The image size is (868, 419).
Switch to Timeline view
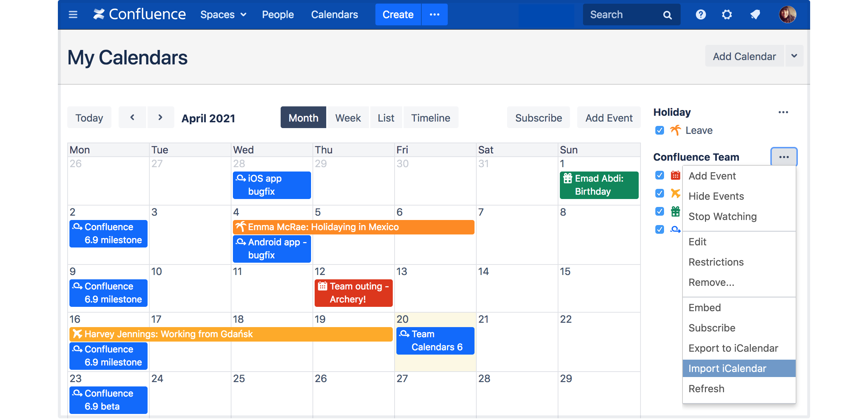pos(431,117)
